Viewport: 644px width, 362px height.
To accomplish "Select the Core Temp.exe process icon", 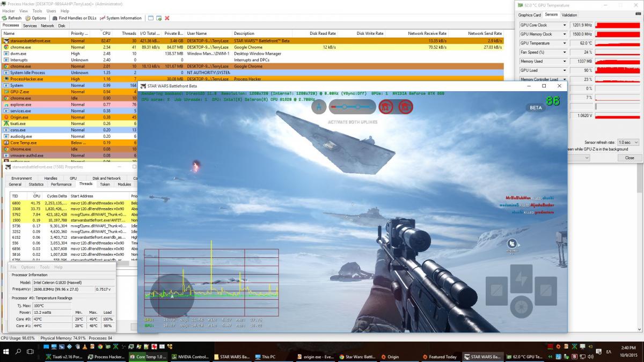I will click(6, 143).
